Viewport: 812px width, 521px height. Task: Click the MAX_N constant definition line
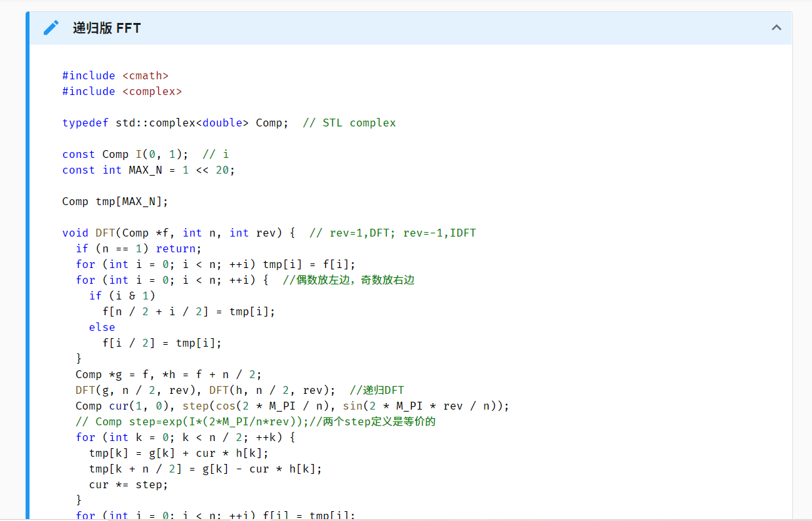click(x=148, y=170)
